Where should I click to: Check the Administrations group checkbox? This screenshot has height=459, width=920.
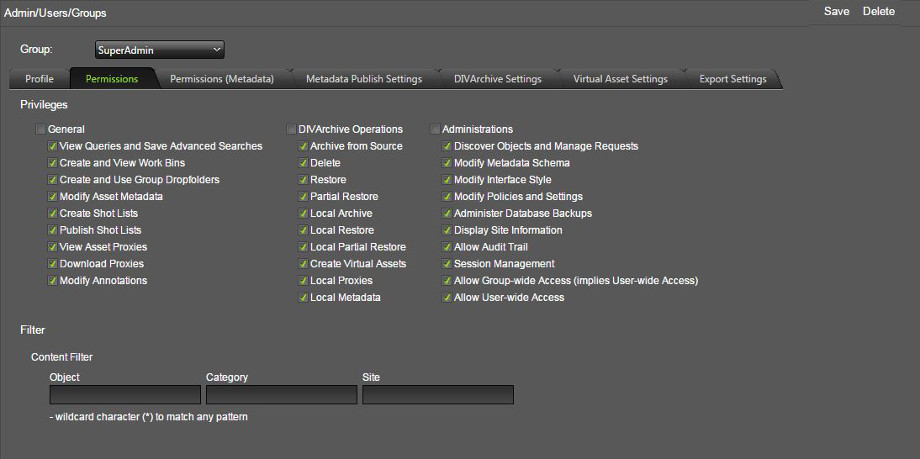point(435,129)
